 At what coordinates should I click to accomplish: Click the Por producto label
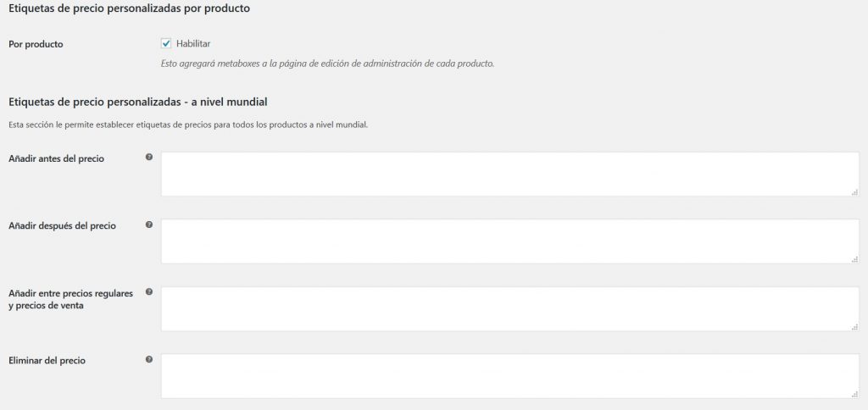point(36,44)
